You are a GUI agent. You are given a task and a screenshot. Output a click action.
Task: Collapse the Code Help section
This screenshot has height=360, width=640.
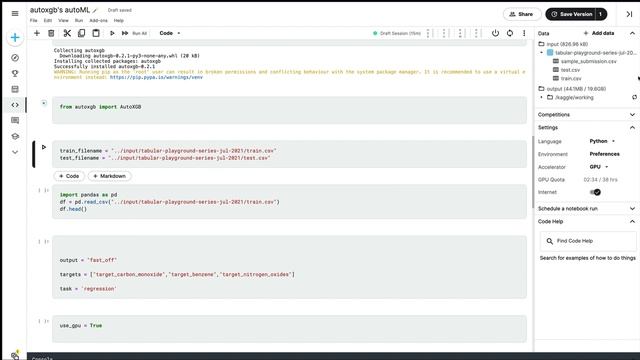(x=632, y=222)
